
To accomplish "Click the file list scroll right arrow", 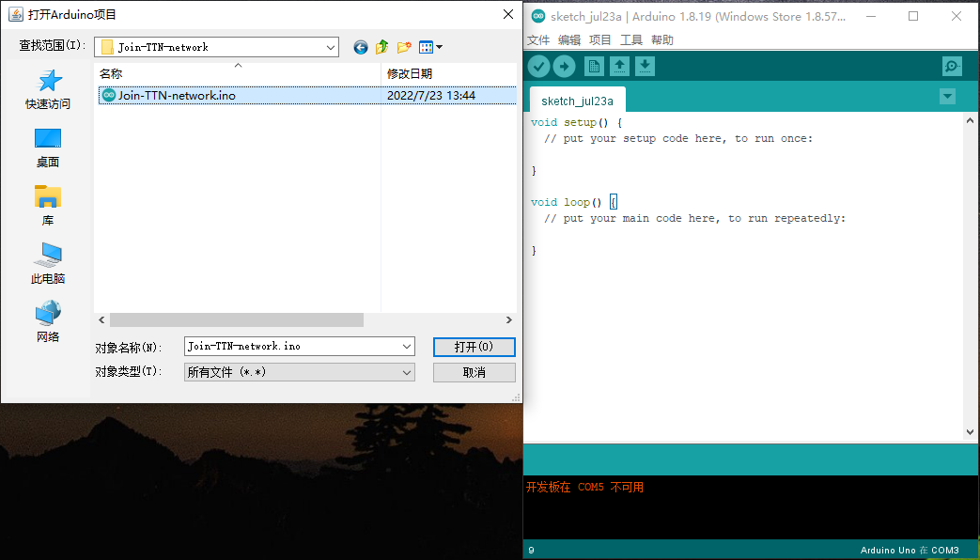I will [508, 320].
